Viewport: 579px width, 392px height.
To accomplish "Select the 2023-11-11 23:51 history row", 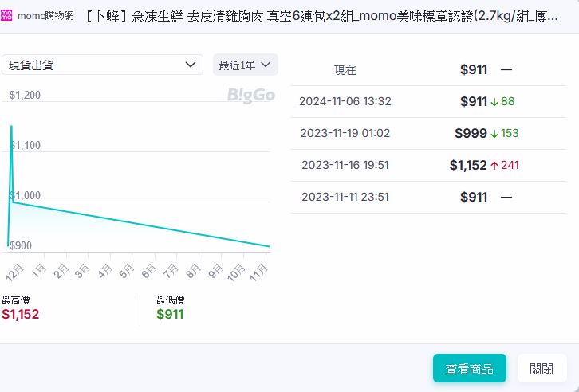I will (428, 198).
